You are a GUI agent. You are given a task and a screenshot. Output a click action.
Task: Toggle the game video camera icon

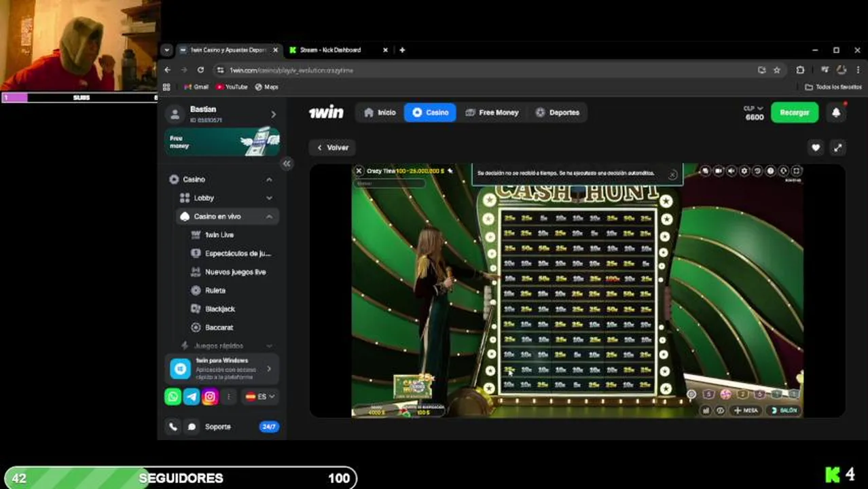pos(719,171)
